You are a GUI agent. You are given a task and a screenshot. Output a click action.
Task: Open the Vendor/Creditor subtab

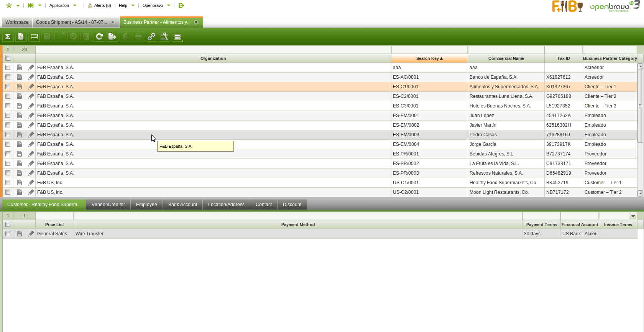[x=108, y=205]
